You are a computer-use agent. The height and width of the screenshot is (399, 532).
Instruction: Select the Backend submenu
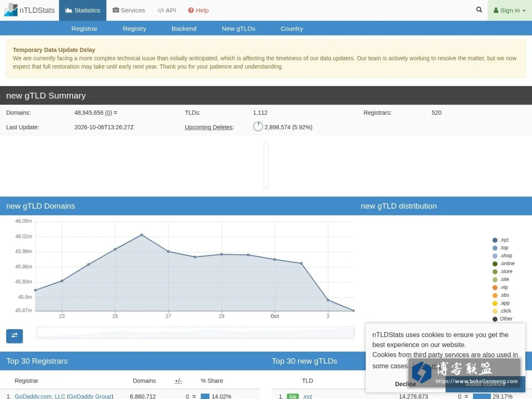[184, 28]
